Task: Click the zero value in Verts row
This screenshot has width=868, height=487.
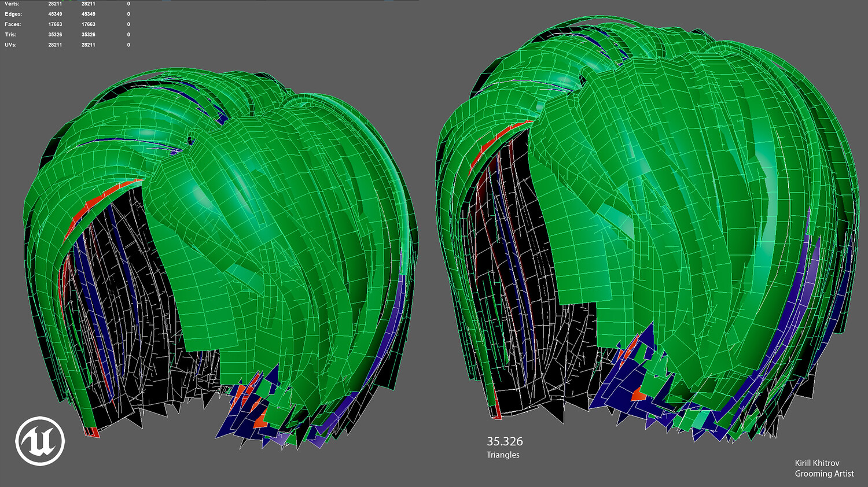Action: click(x=128, y=4)
